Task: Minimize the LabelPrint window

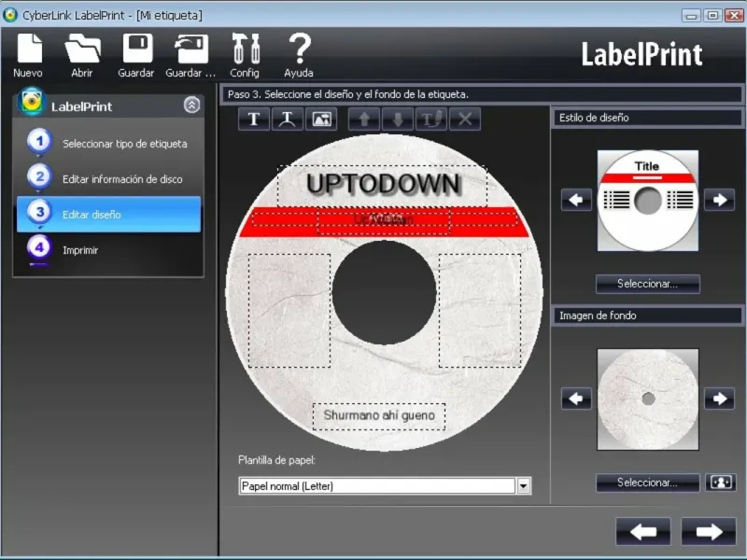Action: [691, 16]
